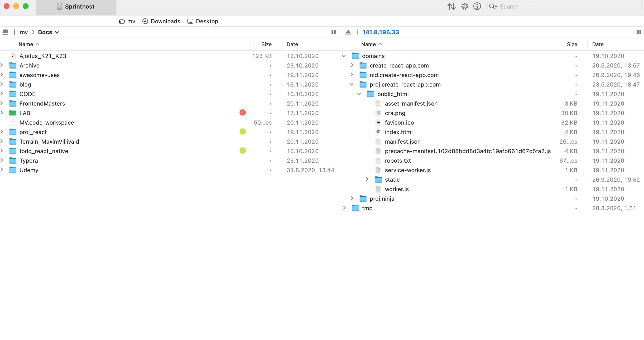Click the red tag dot on LAB
The width and height of the screenshot is (644, 340).
[242, 113]
